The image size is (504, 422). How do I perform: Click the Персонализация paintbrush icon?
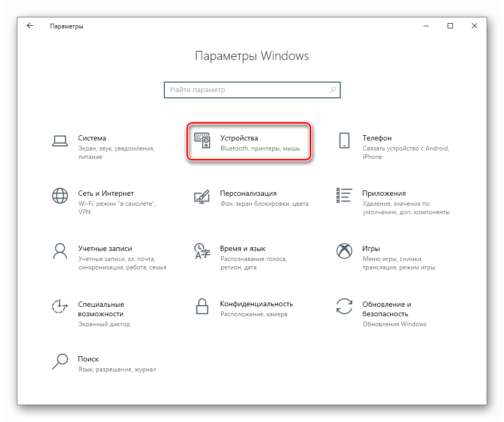202,196
